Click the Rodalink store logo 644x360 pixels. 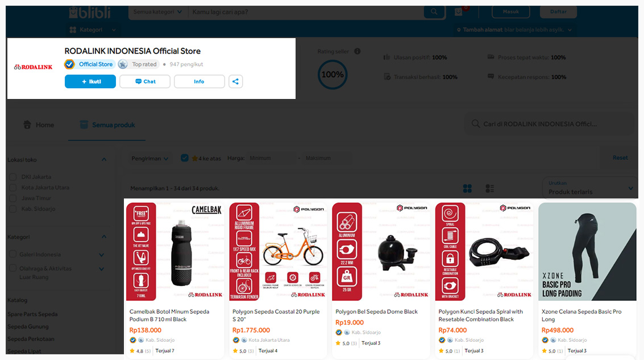point(34,67)
